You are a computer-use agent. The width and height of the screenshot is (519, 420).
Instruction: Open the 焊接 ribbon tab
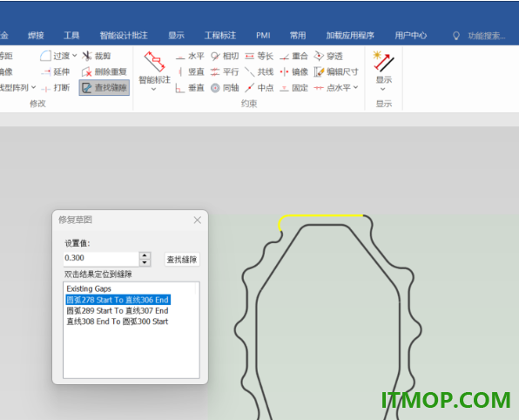pos(36,36)
